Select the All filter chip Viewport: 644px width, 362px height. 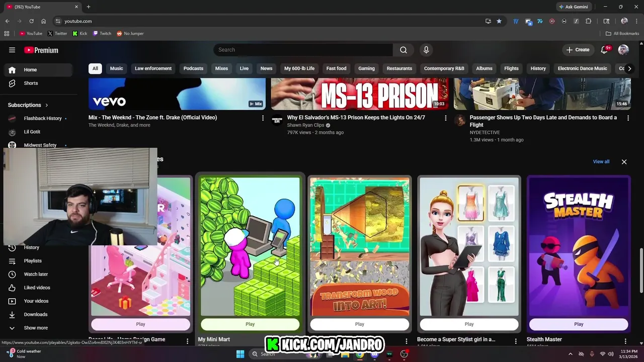click(x=95, y=68)
